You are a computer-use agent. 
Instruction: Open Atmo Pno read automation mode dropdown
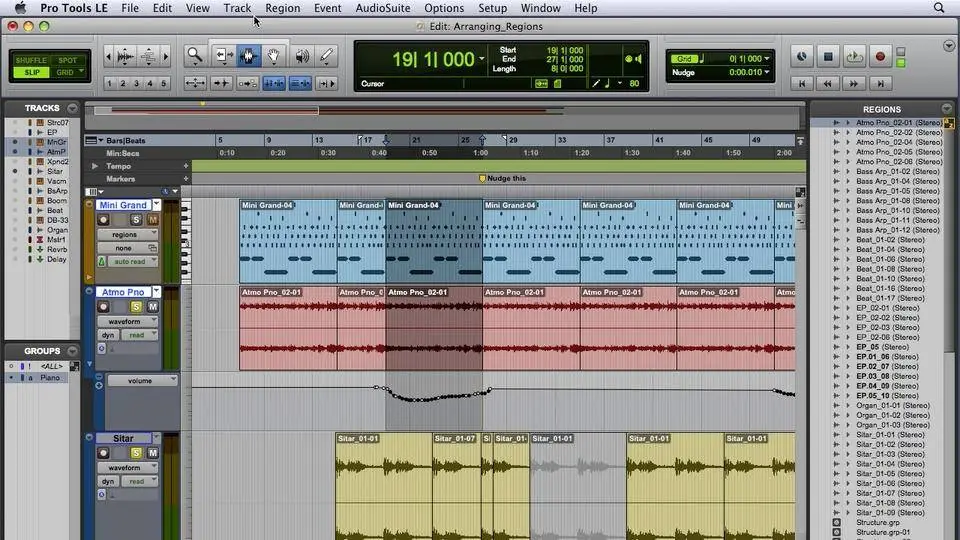[139, 335]
